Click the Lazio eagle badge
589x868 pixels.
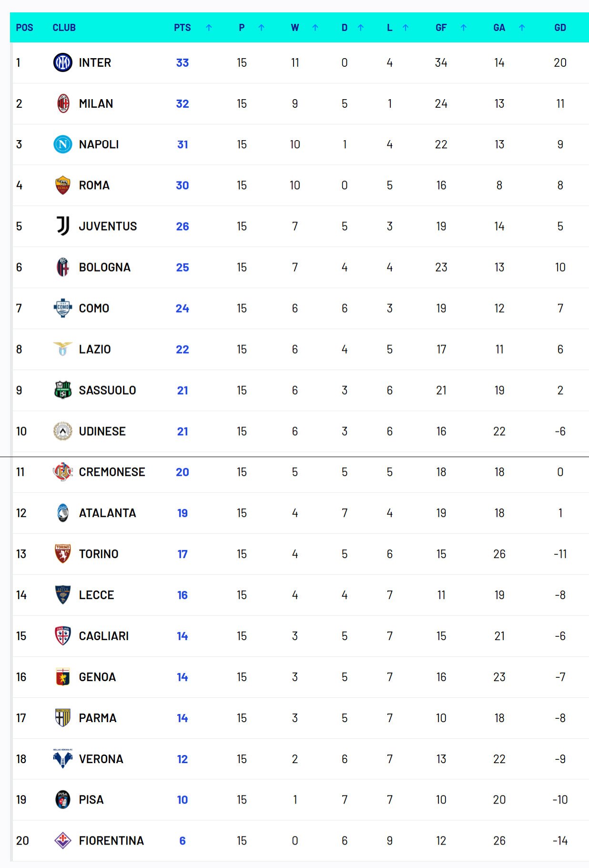[x=62, y=349]
